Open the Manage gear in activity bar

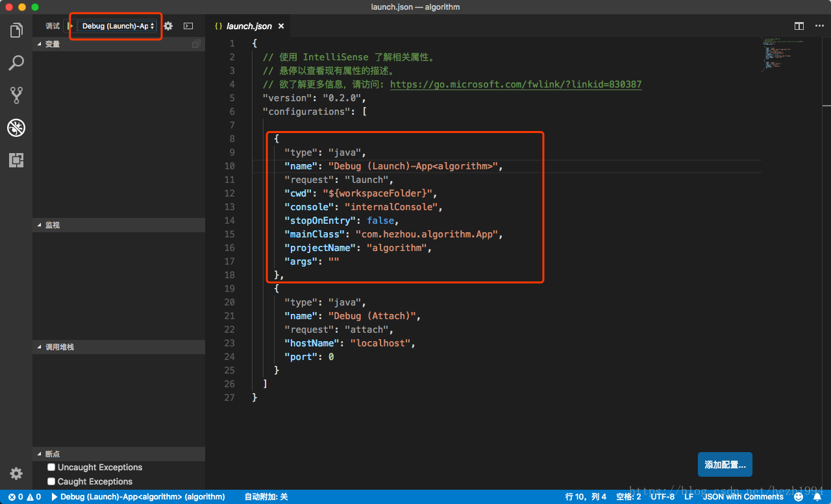click(x=16, y=474)
